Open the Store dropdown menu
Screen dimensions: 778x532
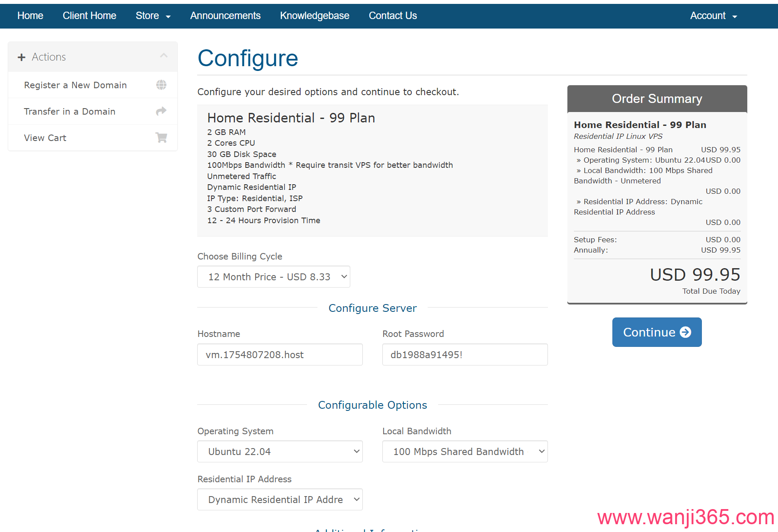point(153,16)
